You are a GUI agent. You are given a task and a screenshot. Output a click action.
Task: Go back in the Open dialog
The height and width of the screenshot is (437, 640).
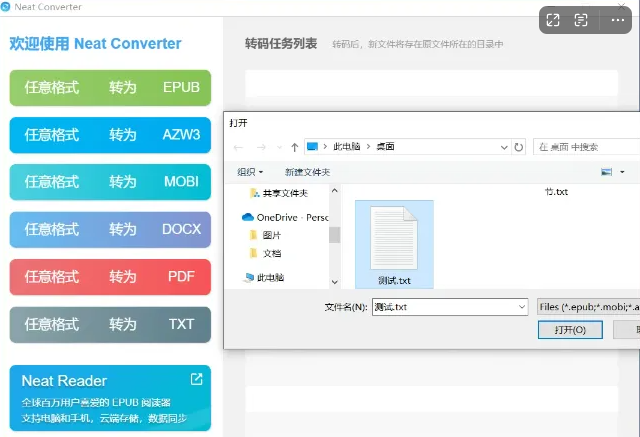[x=238, y=147]
